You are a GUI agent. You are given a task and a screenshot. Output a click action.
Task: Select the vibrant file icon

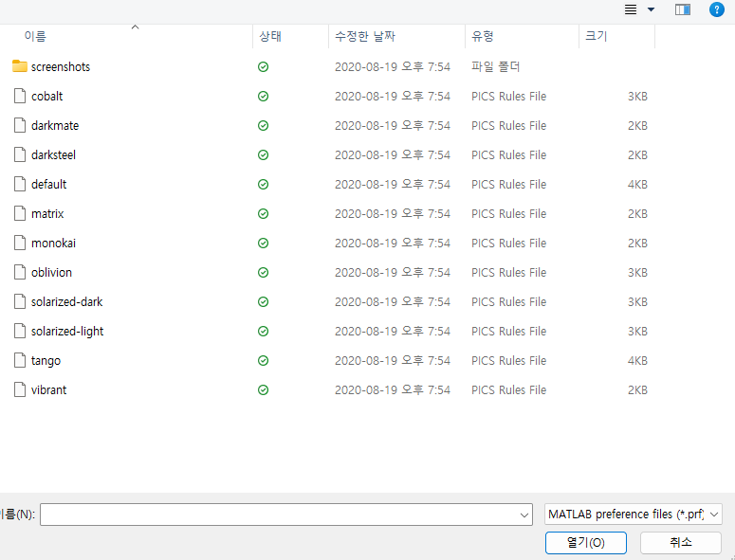coord(20,389)
